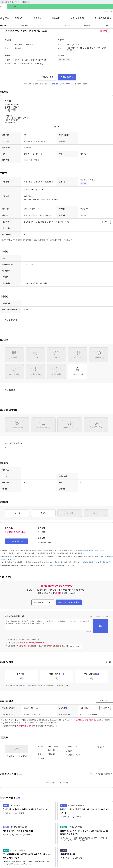Click the 채용정보 이력 button
This screenshot has width=113, height=868.
101,747
